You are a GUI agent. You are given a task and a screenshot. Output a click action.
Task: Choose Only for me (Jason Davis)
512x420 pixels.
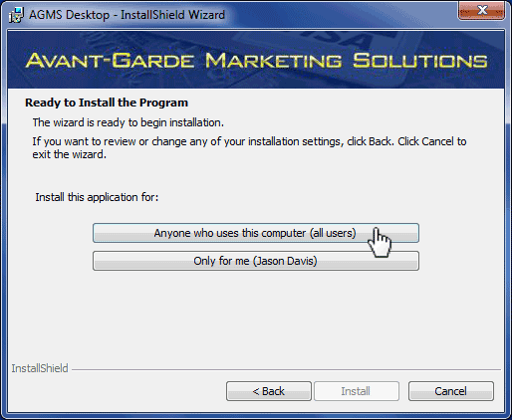256,261
